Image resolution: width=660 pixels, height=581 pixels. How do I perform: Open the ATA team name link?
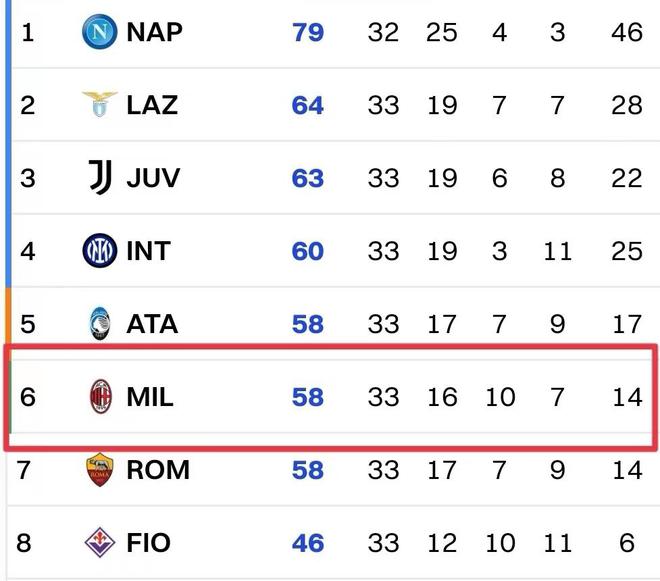click(152, 323)
